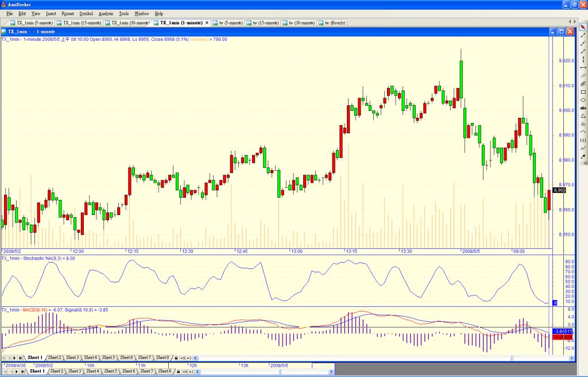Screen dimensions: 588x377
Task: Jump to first sheet in chart window
Action: (x=4, y=358)
